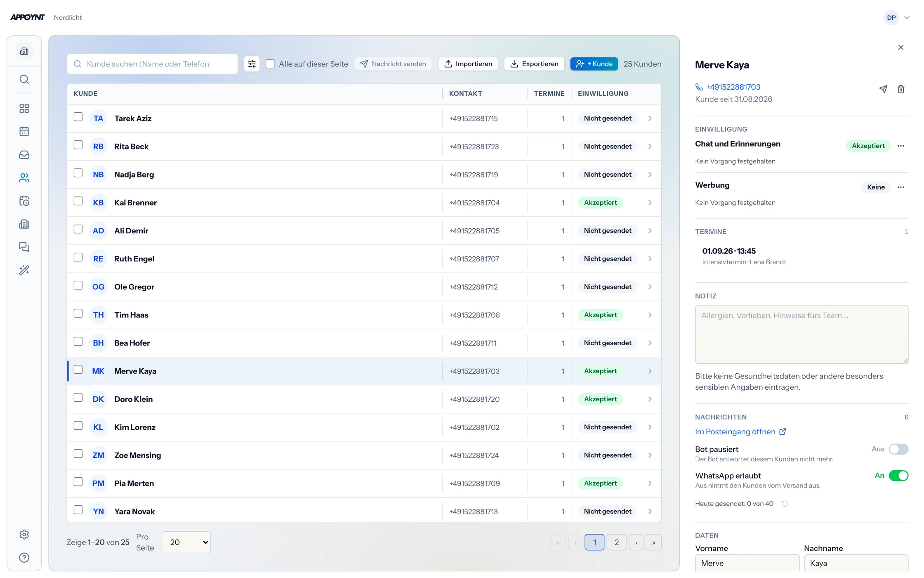The height and width of the screenshot is (578, 924).
Task: Open options menu for Chat und Erinnerungen
Action: coord(901,146)
